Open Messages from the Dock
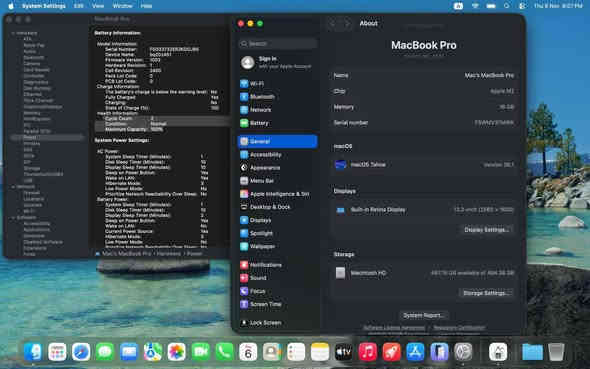The image size is (590, 369). 105,352
